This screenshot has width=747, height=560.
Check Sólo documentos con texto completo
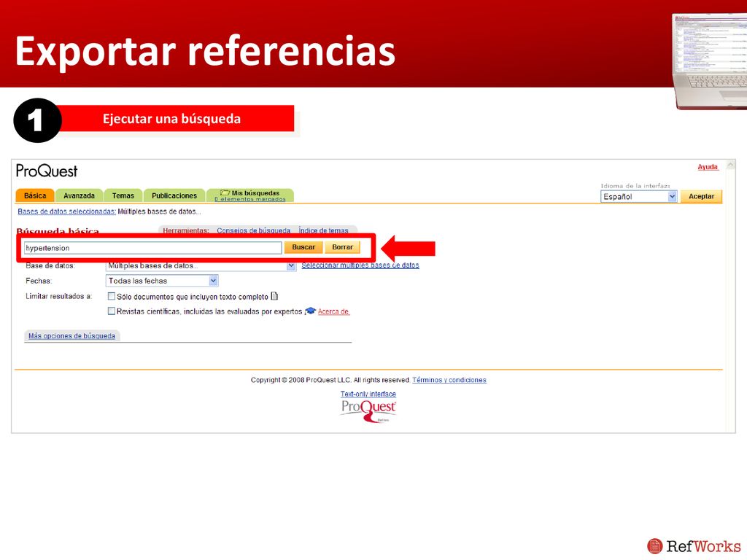[x=112, y=296]
